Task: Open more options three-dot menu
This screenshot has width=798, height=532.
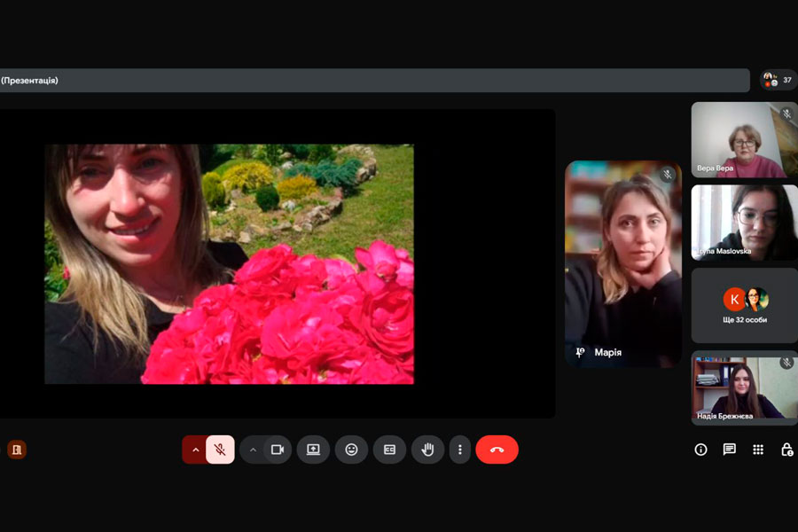Action: coord(459,450)
